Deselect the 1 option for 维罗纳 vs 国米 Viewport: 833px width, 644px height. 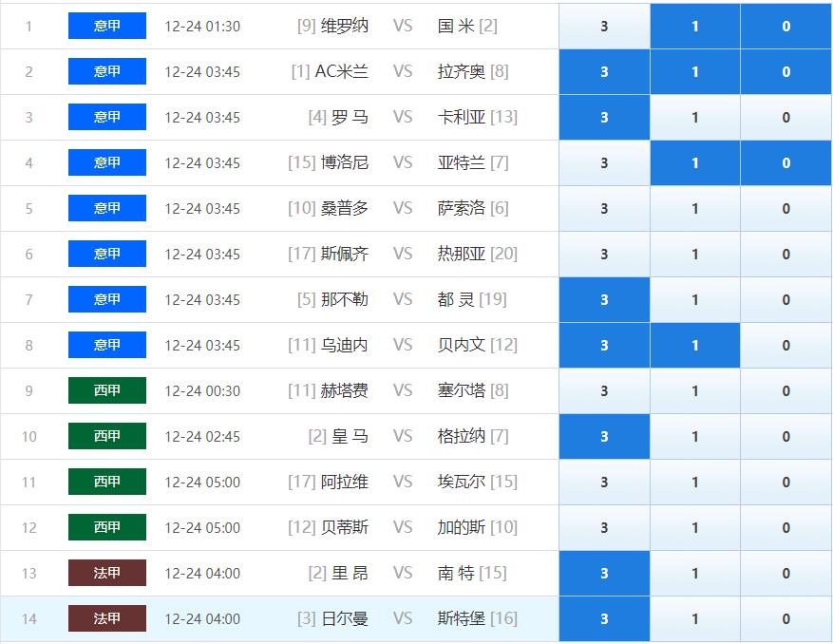(695, 26)
